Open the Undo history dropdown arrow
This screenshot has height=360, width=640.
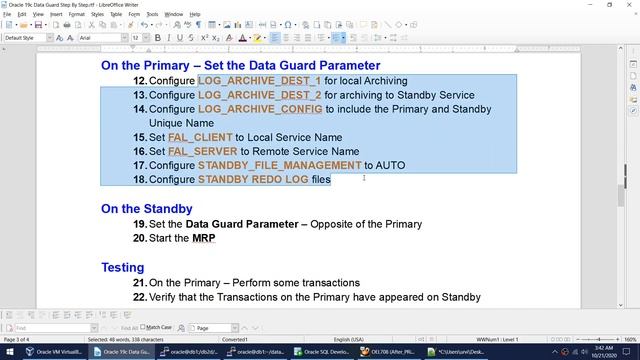[x=151, y=25]
